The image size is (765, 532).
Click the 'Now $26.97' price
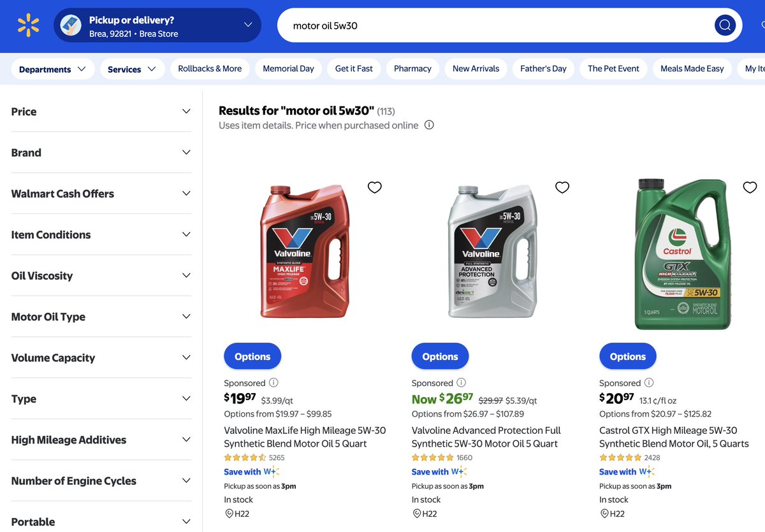pyautogui.click(x=442, y=399)
